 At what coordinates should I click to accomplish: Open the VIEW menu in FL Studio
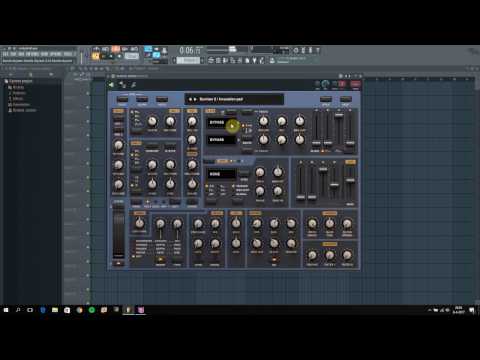[45, 54]
